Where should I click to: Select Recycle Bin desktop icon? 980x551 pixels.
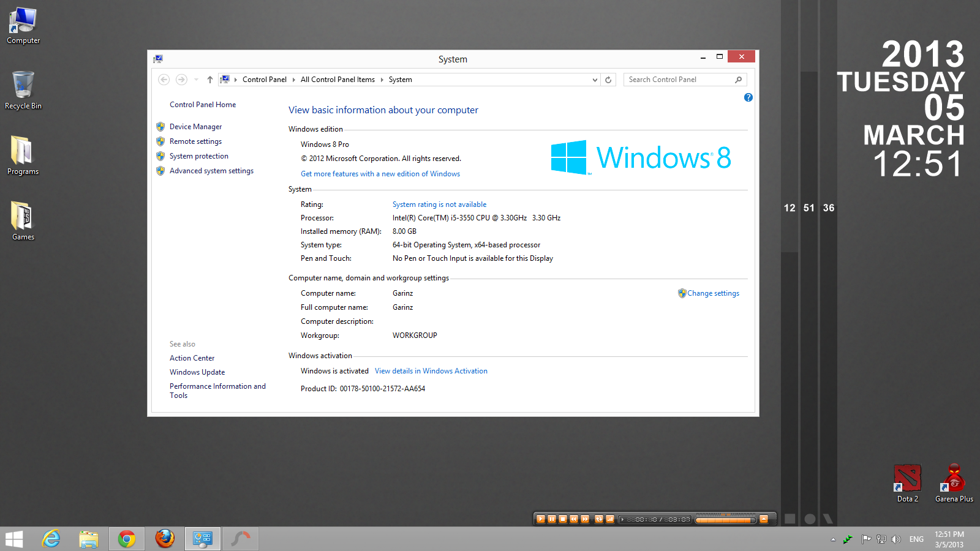tap(23, 91)
